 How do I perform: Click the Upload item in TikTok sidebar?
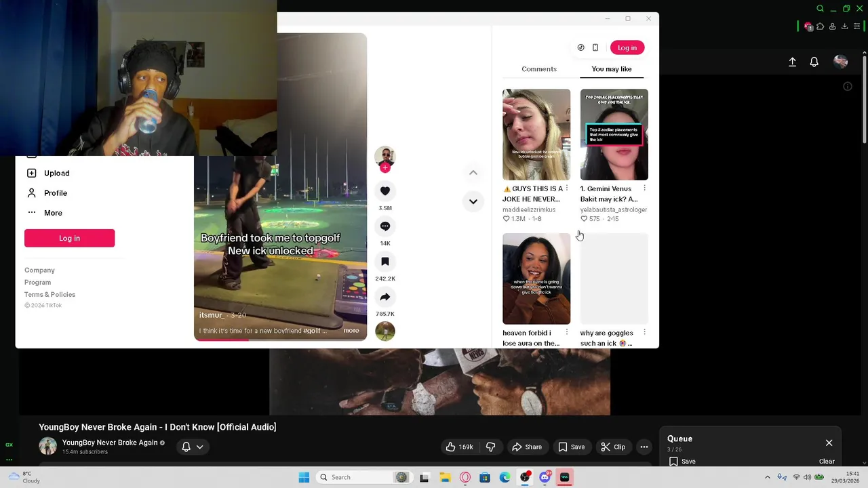pos(48,173)
